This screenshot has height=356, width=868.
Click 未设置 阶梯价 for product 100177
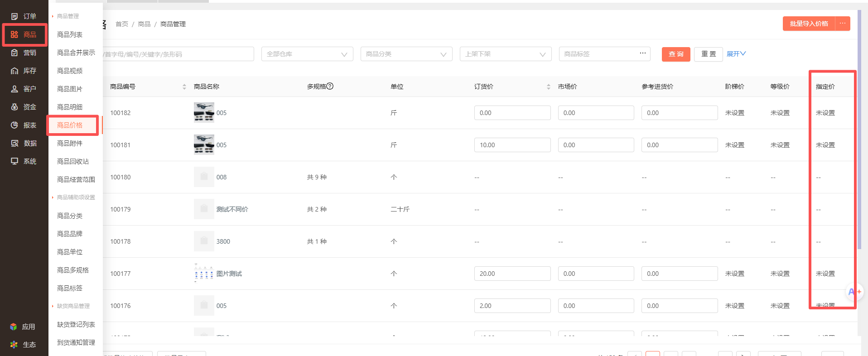(735, 274)
